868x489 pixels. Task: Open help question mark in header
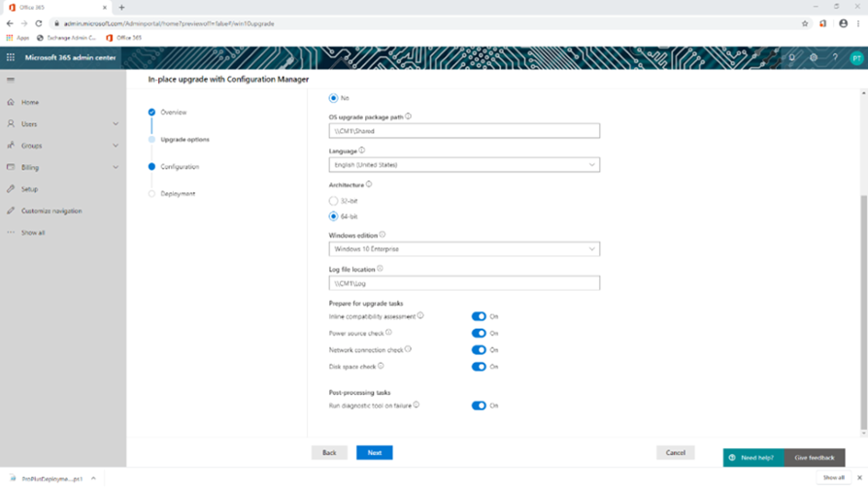pyautogui.click(x=835, y=57)
